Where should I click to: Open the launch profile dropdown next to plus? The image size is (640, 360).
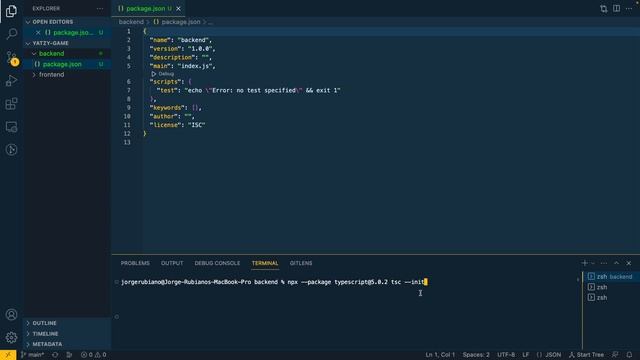593,263
